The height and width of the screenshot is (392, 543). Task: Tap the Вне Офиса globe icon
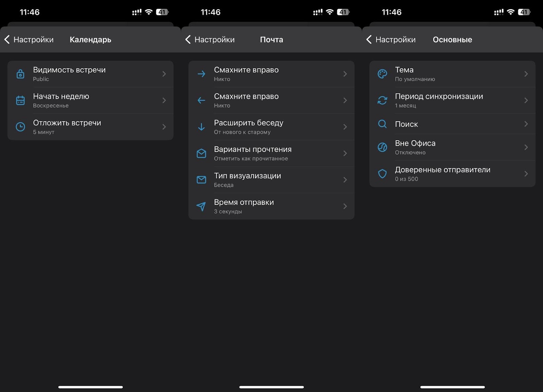click(x=382, y=147)
